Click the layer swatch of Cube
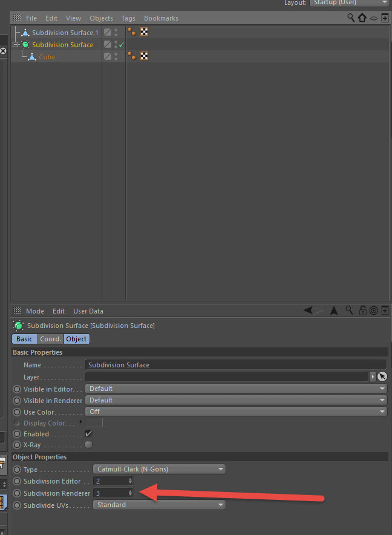The image size is (392, 535). click(x=108, y=56)
